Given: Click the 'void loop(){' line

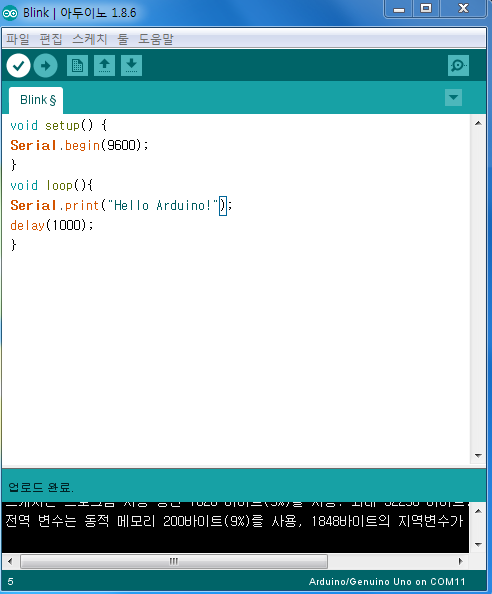Looking at the screenshot, I should click(52, 185).
